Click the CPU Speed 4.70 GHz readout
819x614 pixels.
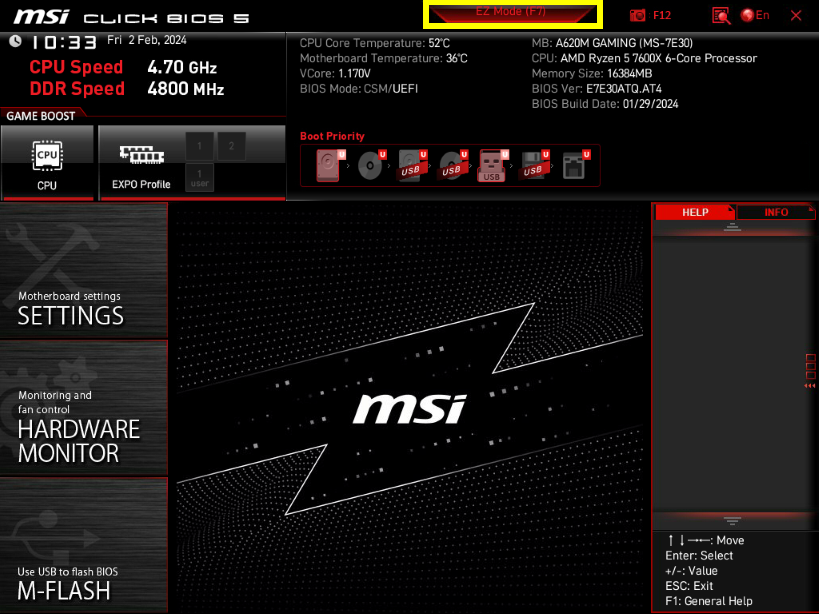pyautogui.click(x=123, y=67)
